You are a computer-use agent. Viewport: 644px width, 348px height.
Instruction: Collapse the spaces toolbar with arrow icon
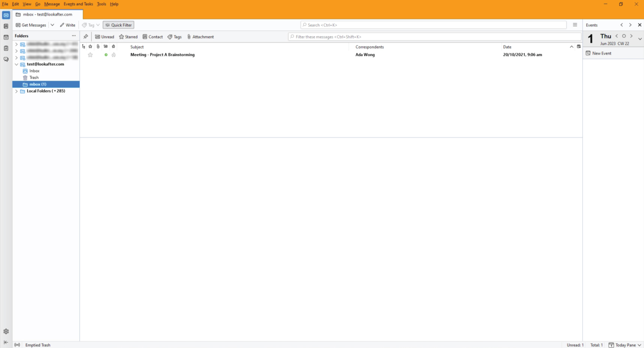pos(6,342)
